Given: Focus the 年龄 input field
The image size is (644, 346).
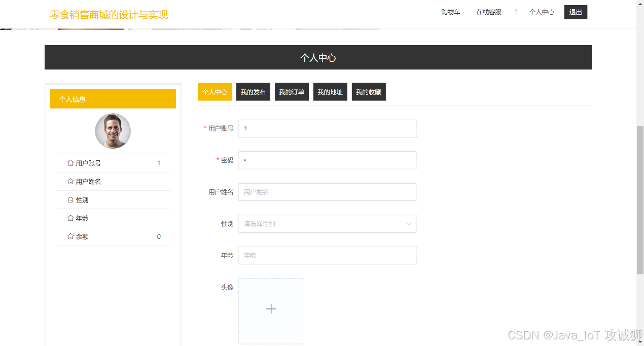Looking at the screenshot, I should coord(328,255).
